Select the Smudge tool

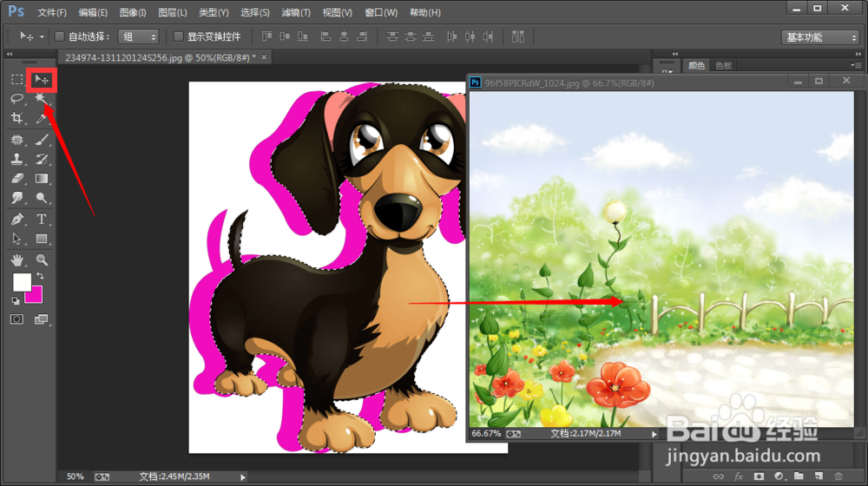[x=17, y=198]
